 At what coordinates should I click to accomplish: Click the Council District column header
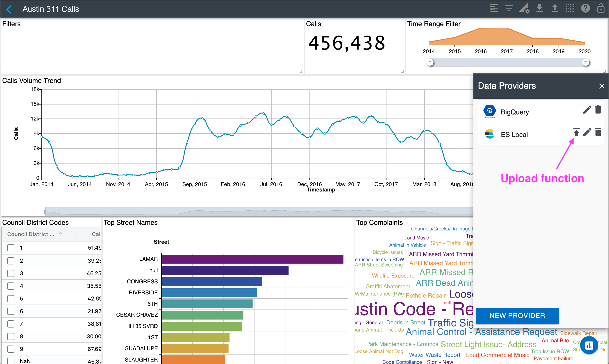pyautogui.click(x=31, y=234)
